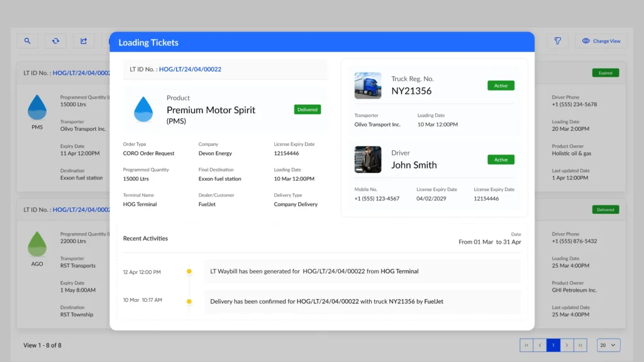Click the green Delivered status badge in modal
Viewport: 644px width, 362px height.
pyautogui.click(x=308, y=109)
